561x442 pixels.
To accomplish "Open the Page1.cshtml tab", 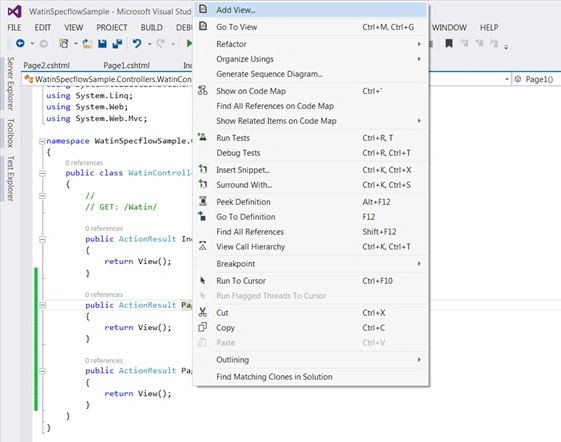I will pos(126,65).
